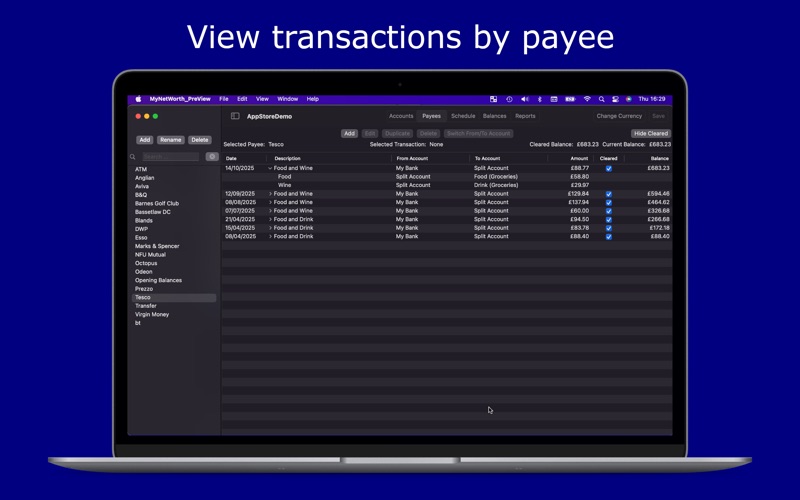
Task: Click the Rename payee button
Action: pyautogui.click(x=171, y=140)
